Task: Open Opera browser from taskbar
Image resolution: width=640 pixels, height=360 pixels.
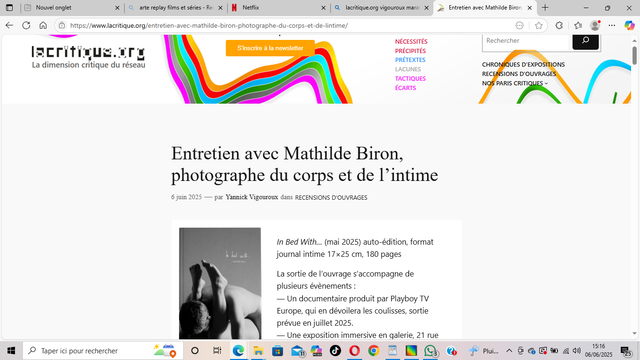Action: (x=355, y=351)
